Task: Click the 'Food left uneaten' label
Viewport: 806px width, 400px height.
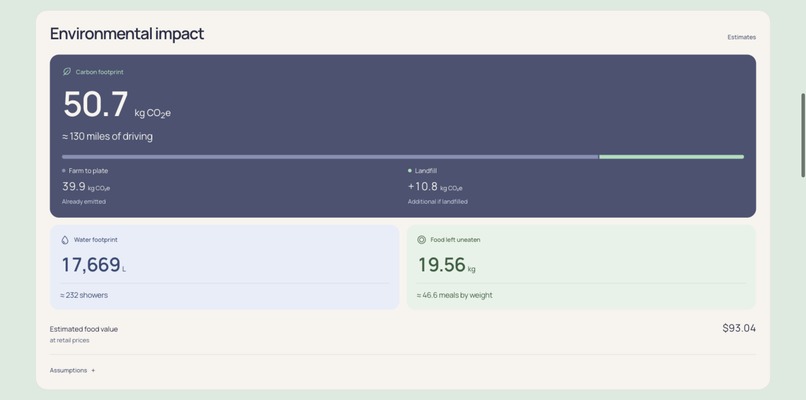Action: [455, 240]
